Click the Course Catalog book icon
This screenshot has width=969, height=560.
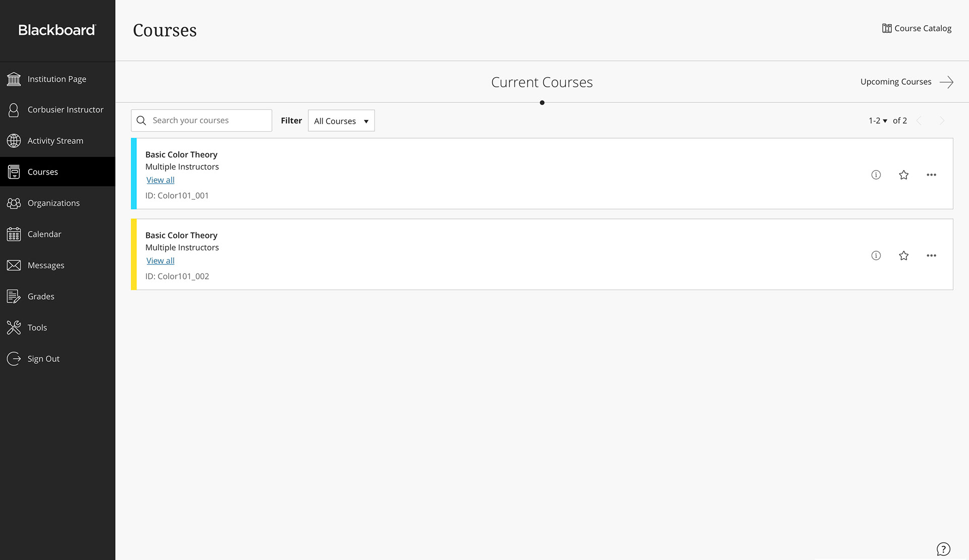887,28
